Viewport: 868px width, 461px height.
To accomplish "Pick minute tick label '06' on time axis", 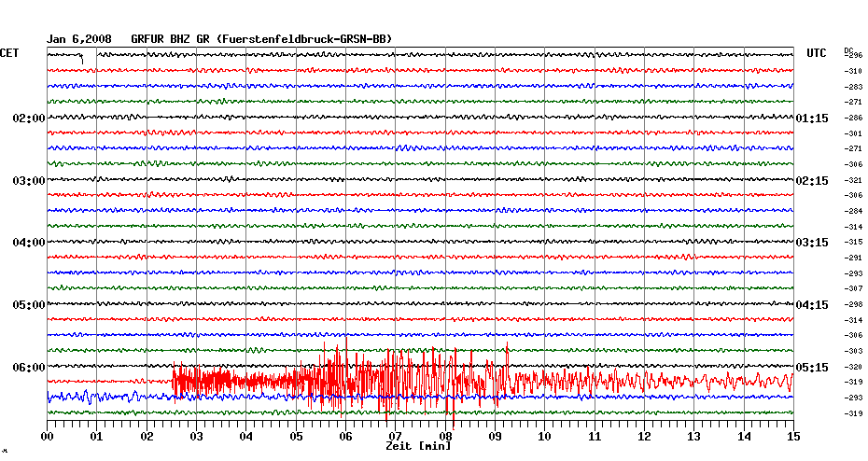I will pyautogui.click(x=346, y=437).
